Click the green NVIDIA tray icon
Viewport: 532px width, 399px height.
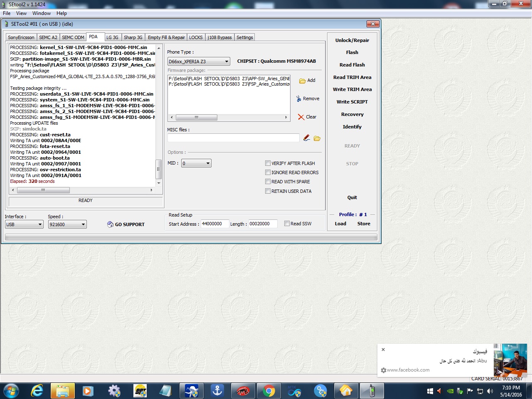click(x=450, y=391)
